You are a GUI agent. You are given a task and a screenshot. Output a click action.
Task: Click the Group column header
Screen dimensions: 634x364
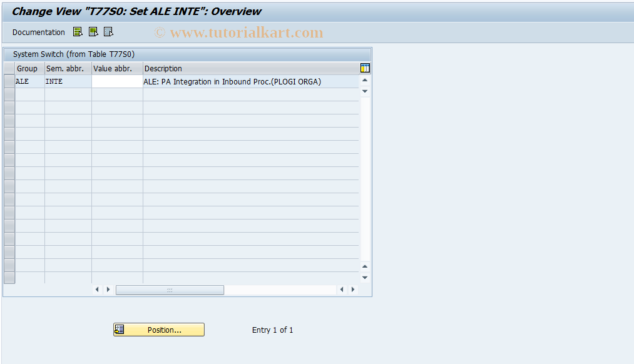click(30, 68)
